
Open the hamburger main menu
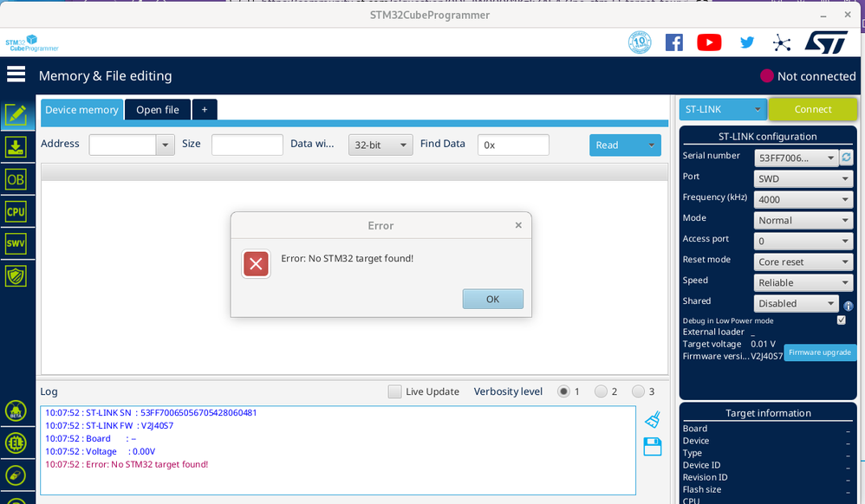pyautogui.click(x=16, y=74)
